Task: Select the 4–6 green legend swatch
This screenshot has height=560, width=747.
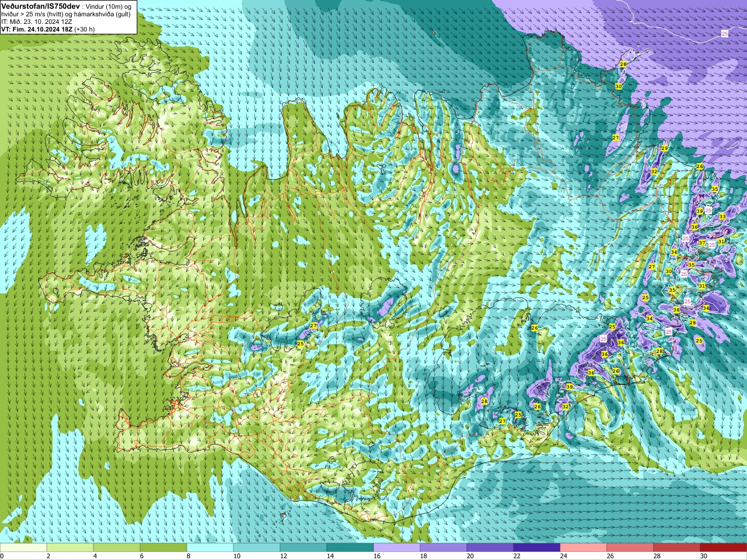Action: click(117, 548)
